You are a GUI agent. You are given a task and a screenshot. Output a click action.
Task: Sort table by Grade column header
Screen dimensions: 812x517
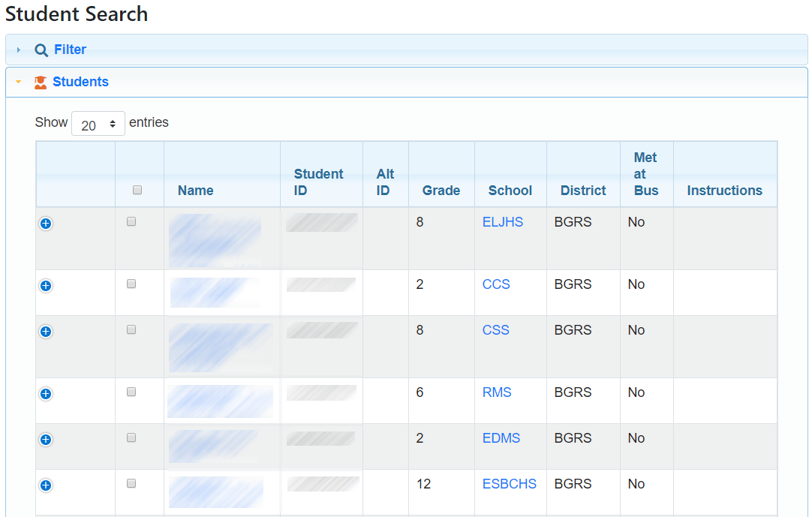tap(441, 191)
